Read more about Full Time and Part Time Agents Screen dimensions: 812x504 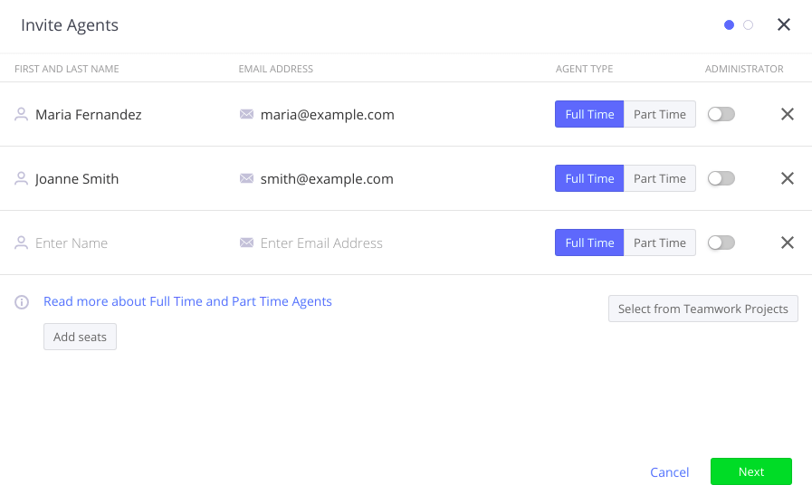pos(187,301)
